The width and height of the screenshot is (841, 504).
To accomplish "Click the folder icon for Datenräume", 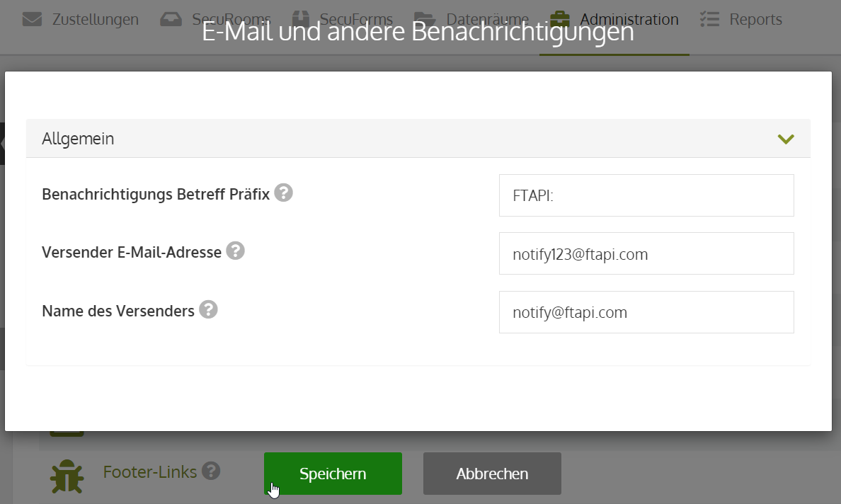I will (x=425, y=19).
